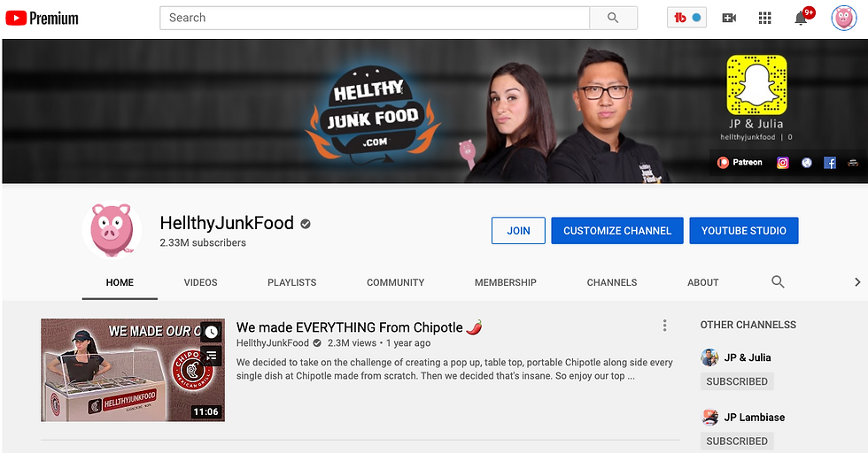The image size is (868, 453).
Task: Open the account pig avatar menu
Action: click(843, 19)
